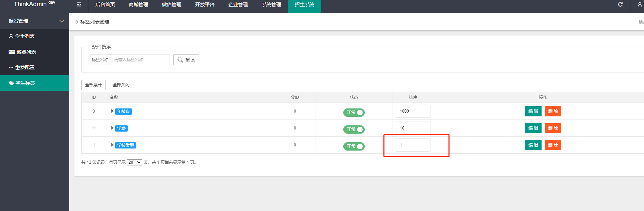Click the 学费 tag label
The height and width of the screenshot is (211, 644).
click(121, 128)
